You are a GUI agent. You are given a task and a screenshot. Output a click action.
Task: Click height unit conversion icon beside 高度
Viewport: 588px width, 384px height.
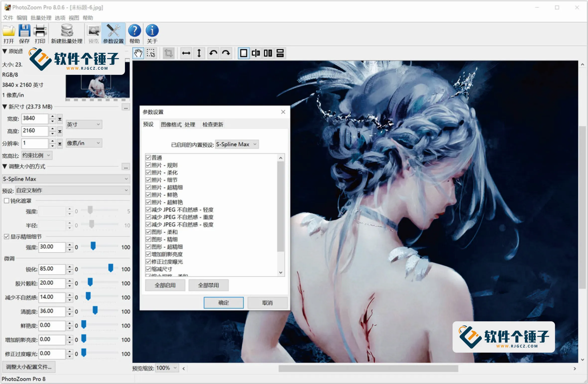pos(60,131)
